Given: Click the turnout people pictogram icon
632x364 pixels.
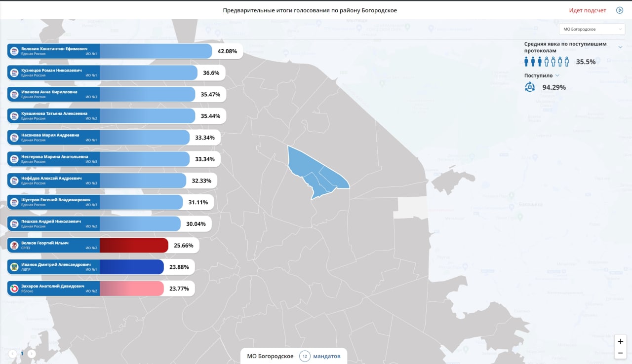Looking at the screenshot, I should (547, 62).
